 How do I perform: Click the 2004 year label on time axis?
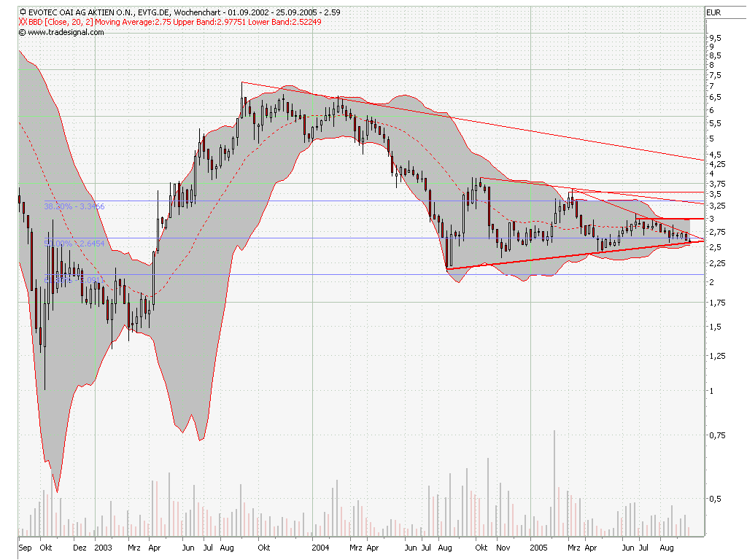point(320,547)
